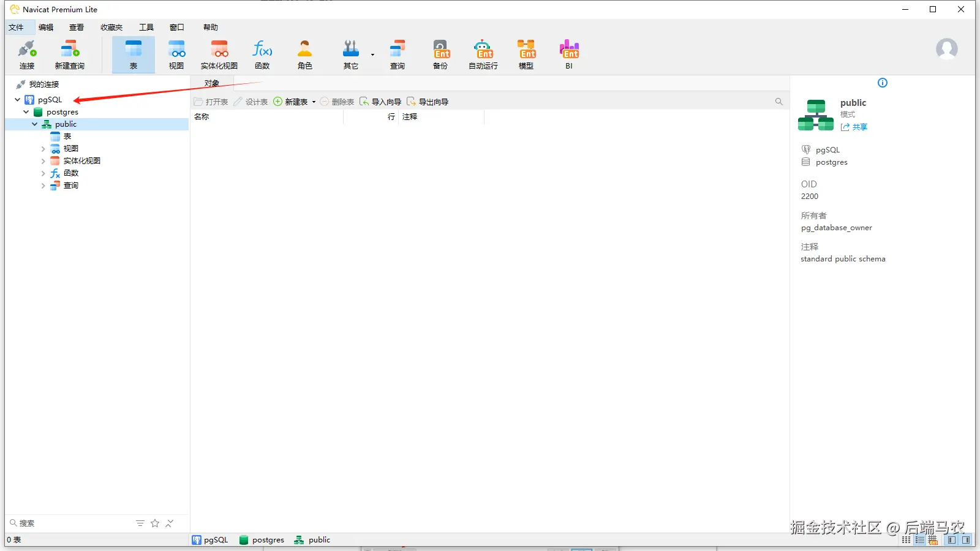Image resolution: width=980 pixels, height=551 pixels.
Task: Switch to list view in status bar
Action: pyautogui.click(x=919, y=540)
